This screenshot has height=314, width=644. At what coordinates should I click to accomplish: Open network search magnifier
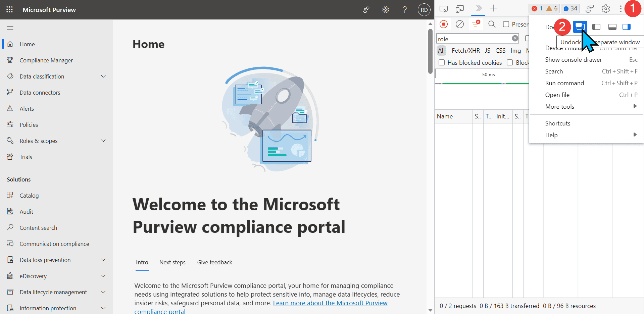click(x=492, y=24)
